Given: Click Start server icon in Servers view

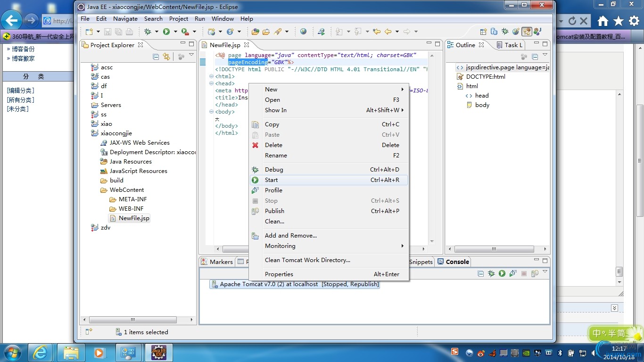Looking at the screenshot, I should coord(502,273).
